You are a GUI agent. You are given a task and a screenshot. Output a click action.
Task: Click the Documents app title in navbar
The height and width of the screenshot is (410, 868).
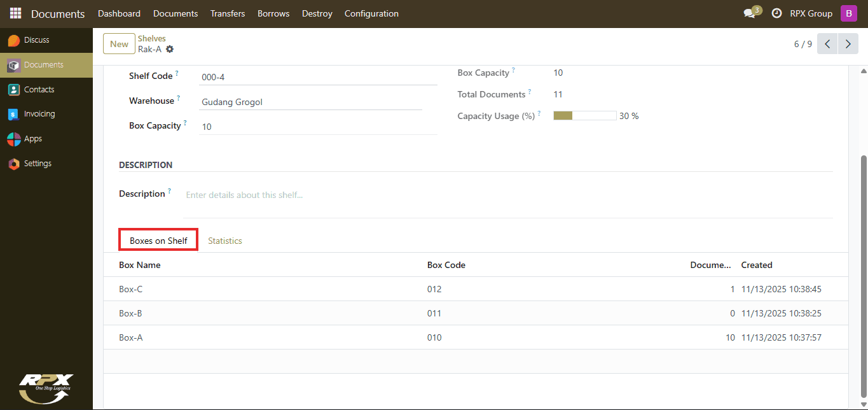point(58,13)
